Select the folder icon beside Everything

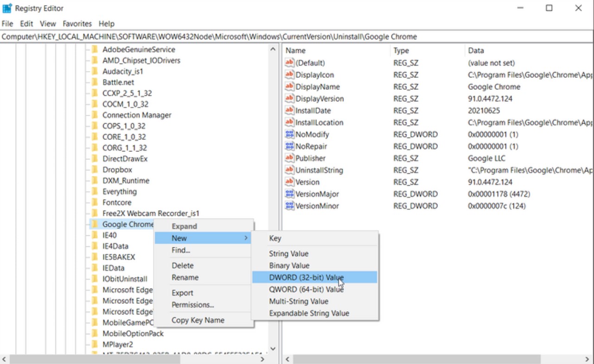(95, 191)
